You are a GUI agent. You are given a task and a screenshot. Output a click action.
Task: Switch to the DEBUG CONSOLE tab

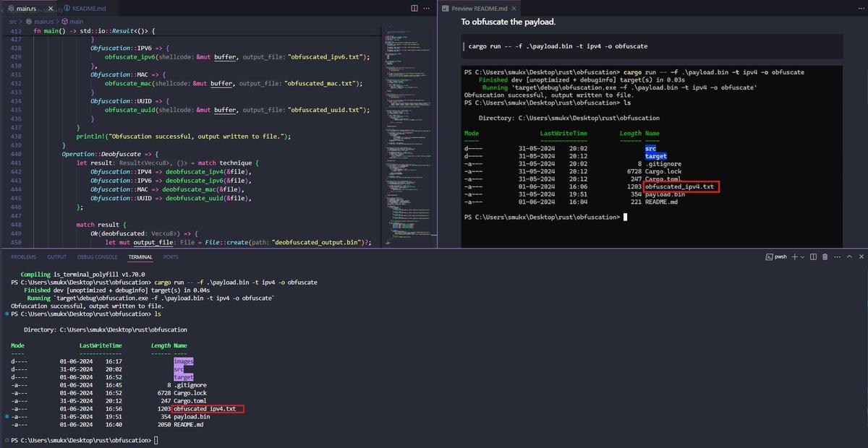click(96, 257)
